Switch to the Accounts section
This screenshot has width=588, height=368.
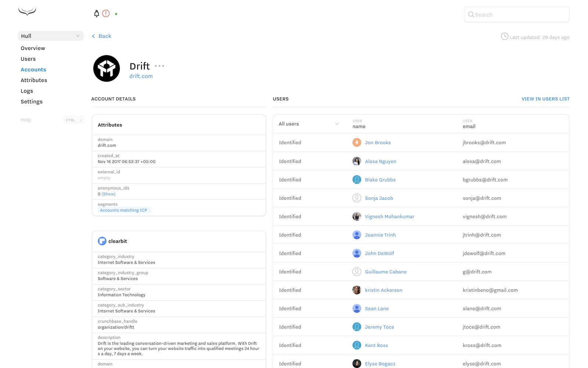33,69
